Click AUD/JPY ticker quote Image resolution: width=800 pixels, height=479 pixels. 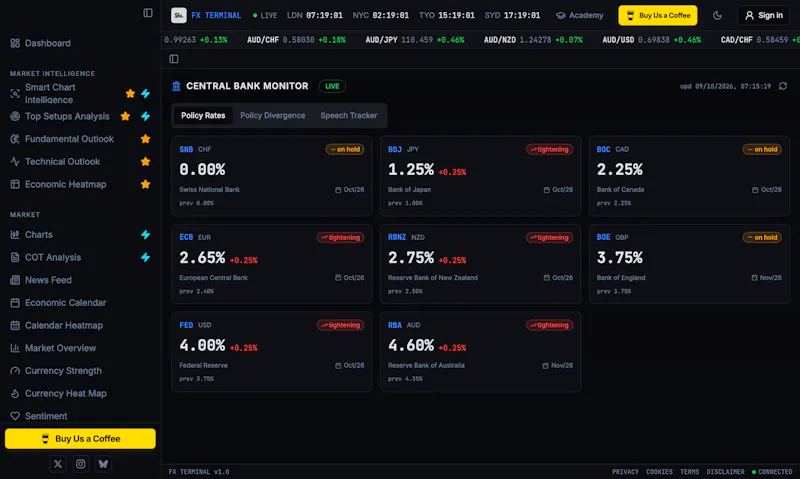point(414,40)
